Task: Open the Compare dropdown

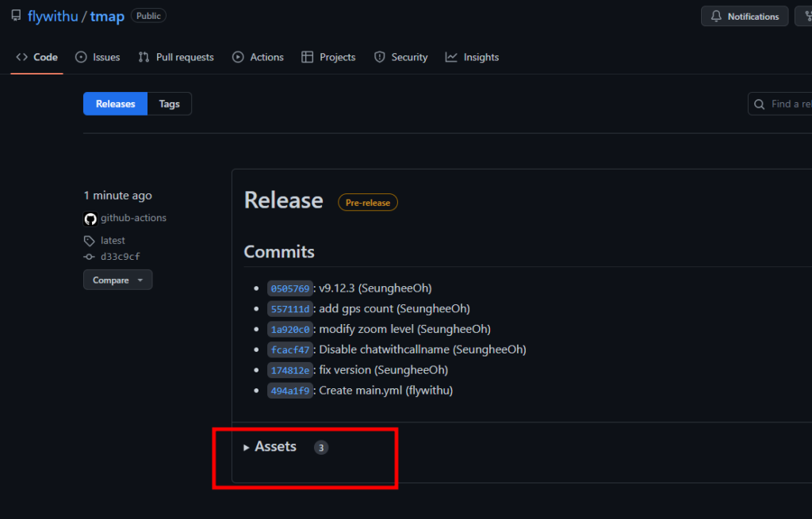Action: coord(117,280)
